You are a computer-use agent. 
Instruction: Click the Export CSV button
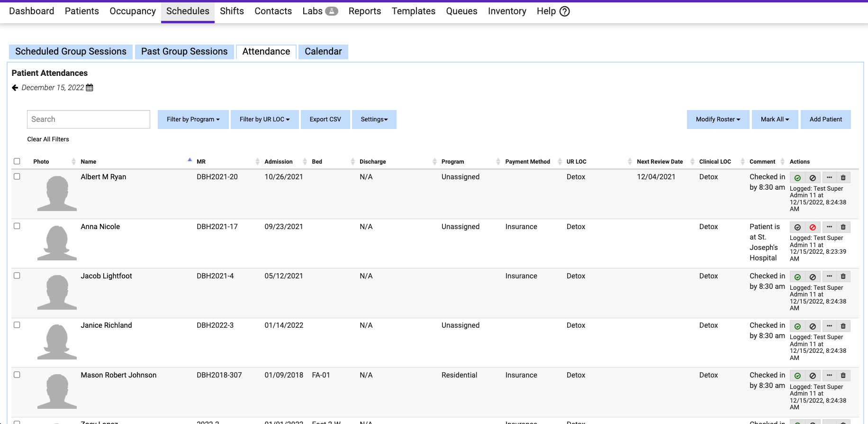point(325,120)
